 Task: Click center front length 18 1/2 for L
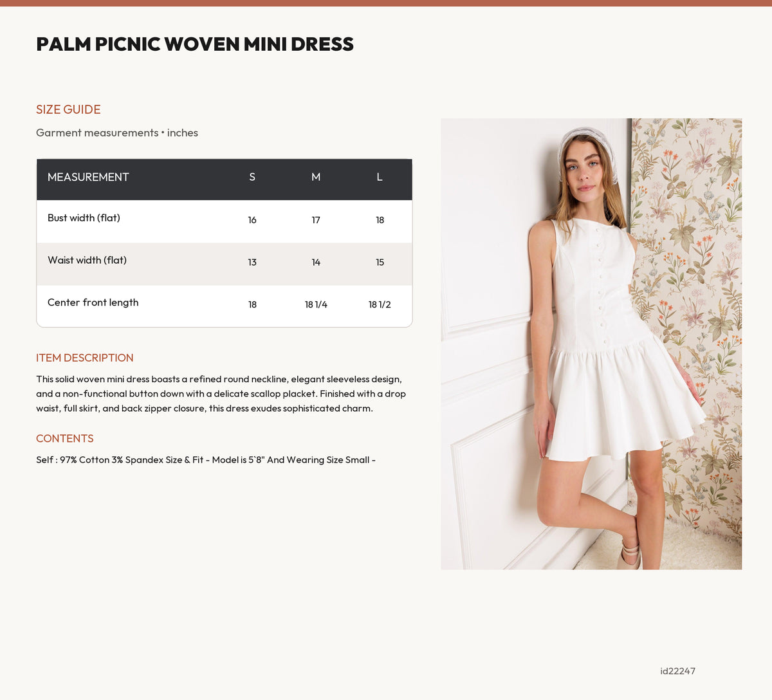[x=380, y=305]
